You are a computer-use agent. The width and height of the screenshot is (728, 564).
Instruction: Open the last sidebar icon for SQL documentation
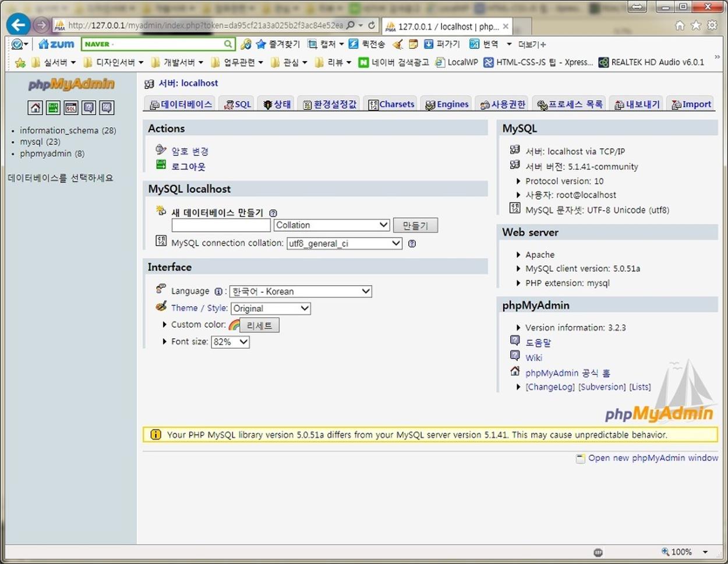(x=107, y=108)
